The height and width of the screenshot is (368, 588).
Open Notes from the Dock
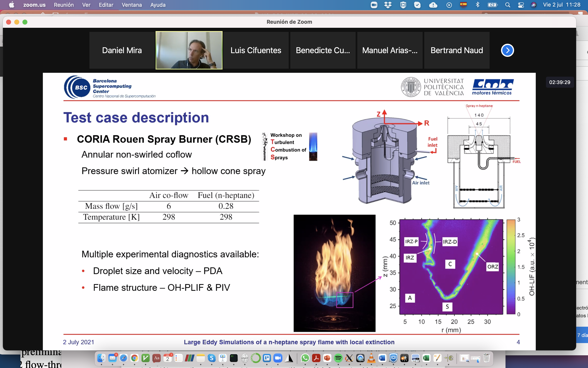pos(201,358)
